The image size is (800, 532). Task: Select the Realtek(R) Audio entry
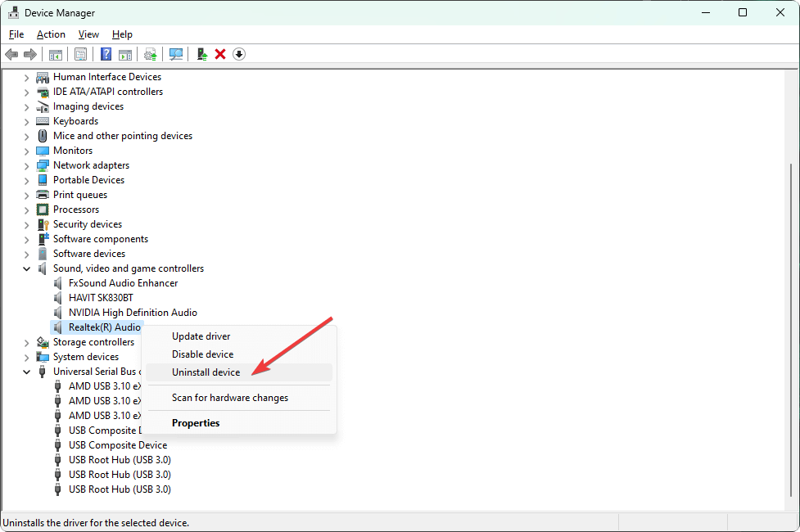tap(105, 327)
